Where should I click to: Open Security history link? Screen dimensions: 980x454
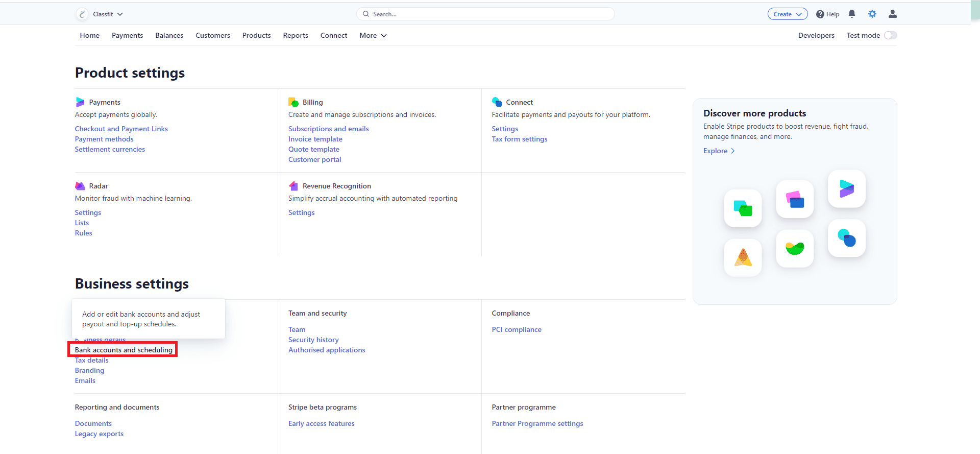(x=313, y=340)
